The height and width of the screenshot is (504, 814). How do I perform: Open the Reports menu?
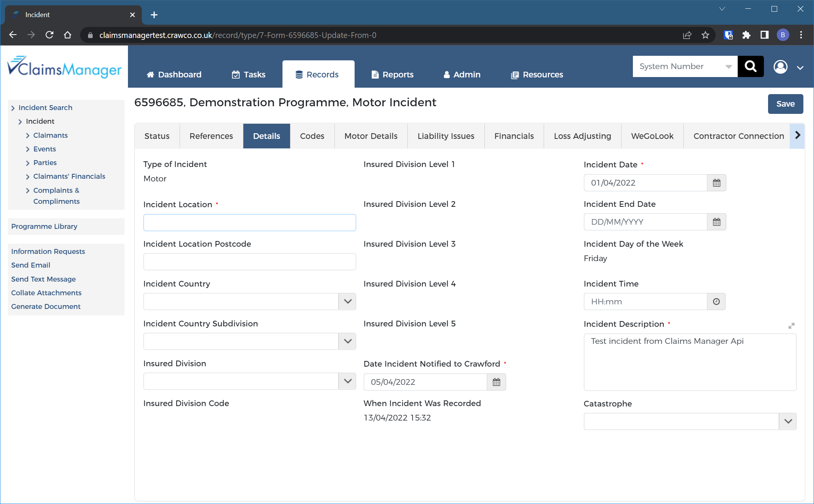pos(392,75)
